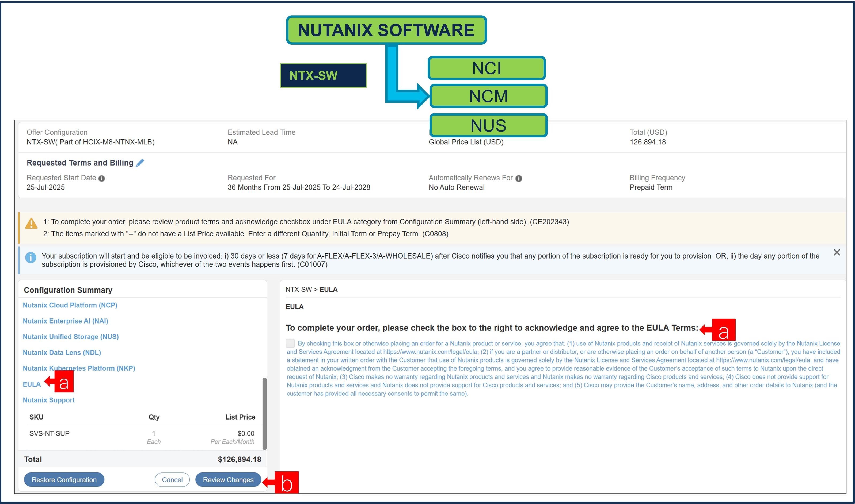Click 'No Auto Renewal' value

click(456, 187)
